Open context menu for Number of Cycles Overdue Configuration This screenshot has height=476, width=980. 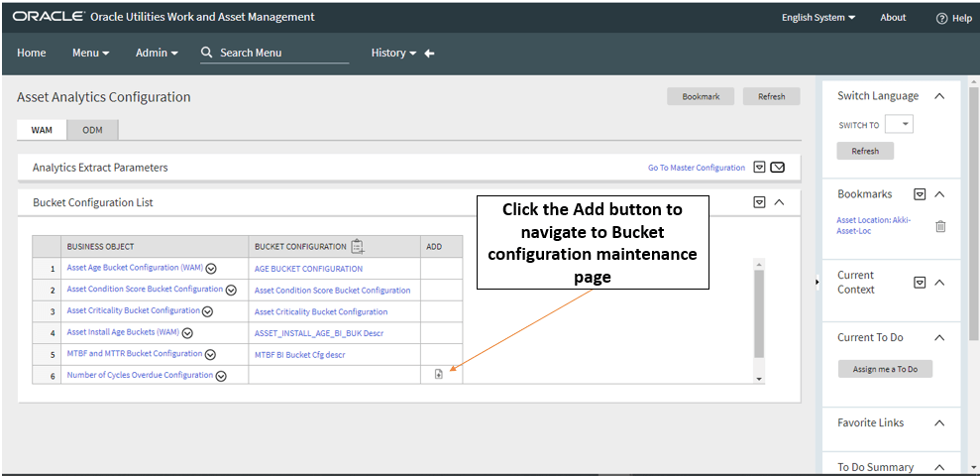point(221,376)
